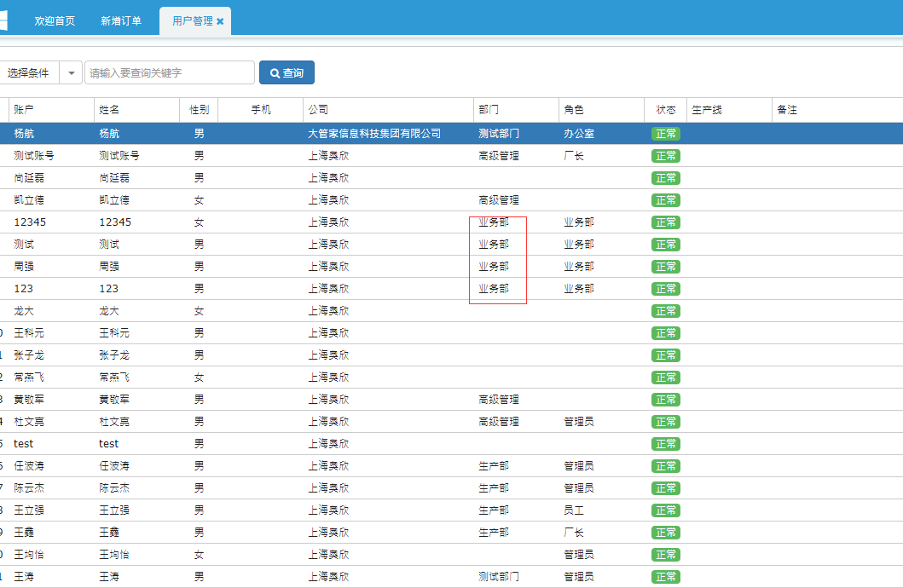Click the 查询 search button
Viewport: 903px width, 588px height.
pos(287,73)
